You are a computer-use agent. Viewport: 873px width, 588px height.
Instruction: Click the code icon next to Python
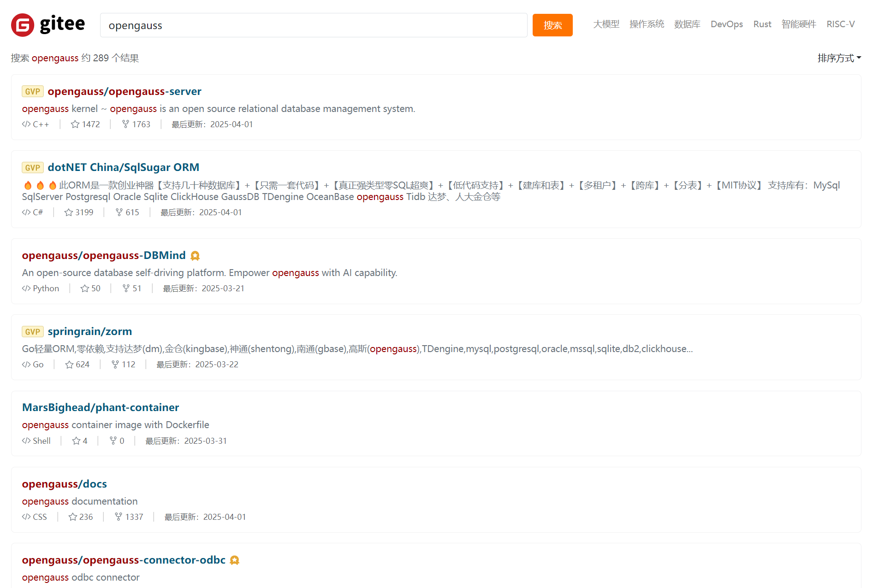[26, 288]
